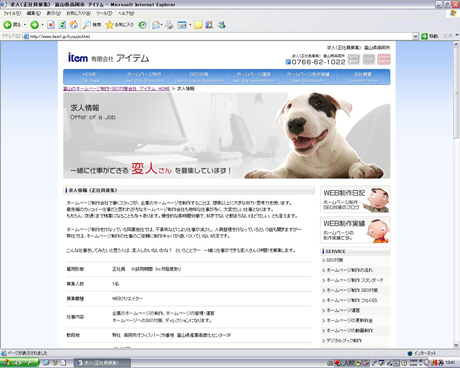Open the WEB制作実績 results banner
This screenshot has height=368, width=460.
[355, 230]
